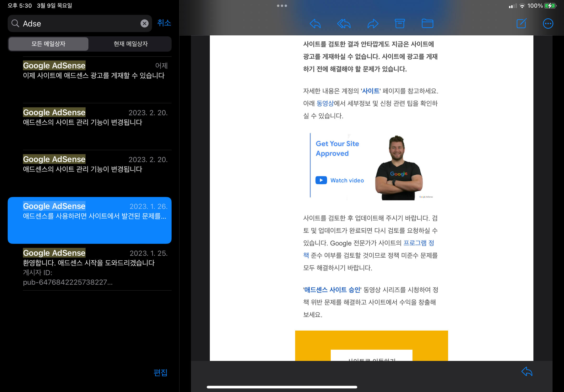The height and width of the screenshot is (392, 564).
Task: Tap the 3월 9일 목요일 date
Action: [54, 5]
